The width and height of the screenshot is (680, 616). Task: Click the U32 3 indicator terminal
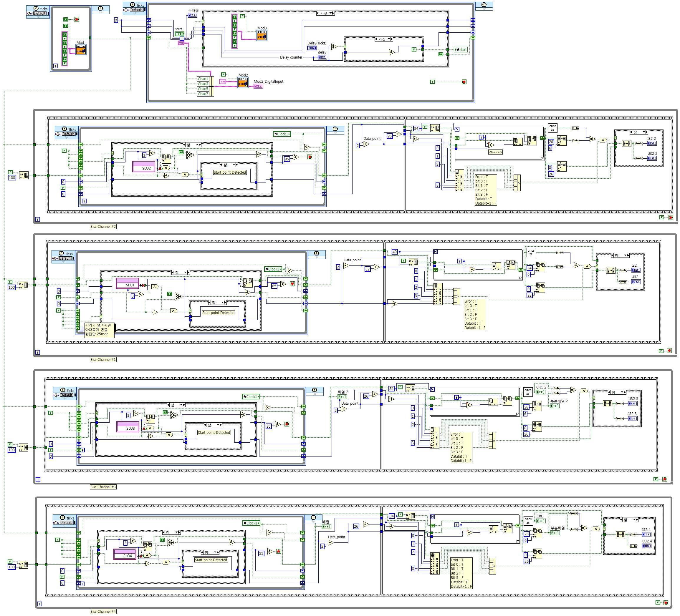coord(633,403)
